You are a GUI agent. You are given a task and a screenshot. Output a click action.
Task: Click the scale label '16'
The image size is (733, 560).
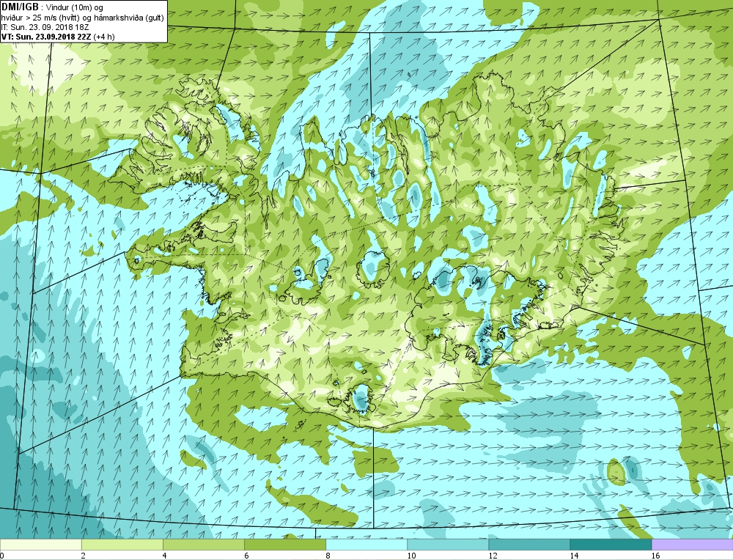pyautogui.click(x=656, y=556)
